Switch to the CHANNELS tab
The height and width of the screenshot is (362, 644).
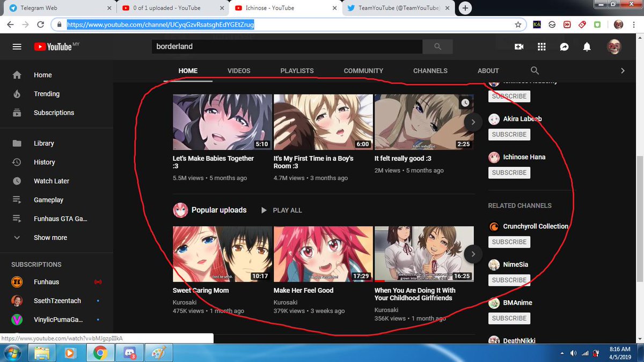(430, 71)
